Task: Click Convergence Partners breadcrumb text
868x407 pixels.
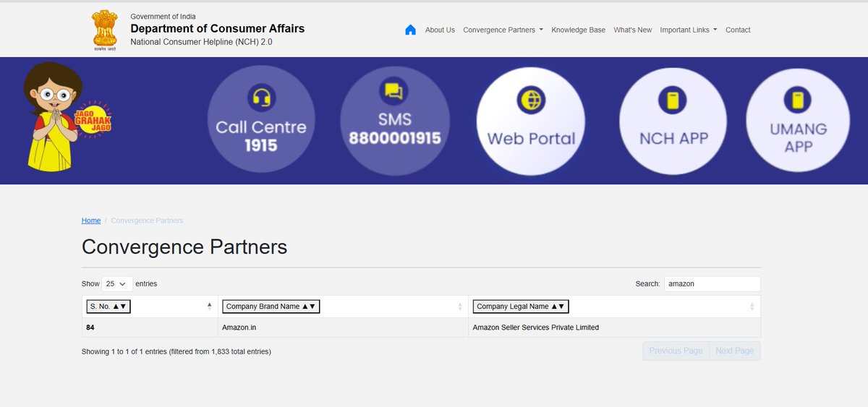Action: (x=147, y=220)
